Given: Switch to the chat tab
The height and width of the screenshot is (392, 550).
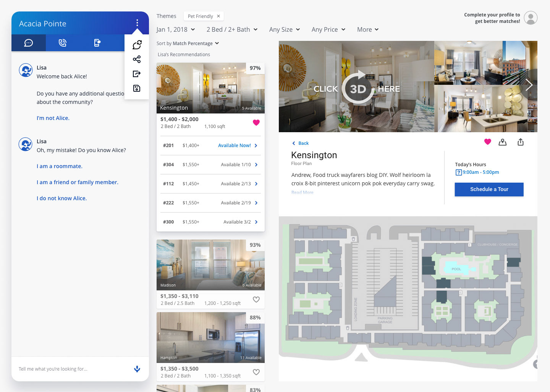Looking at the screenshot, I should click(29, 43).
